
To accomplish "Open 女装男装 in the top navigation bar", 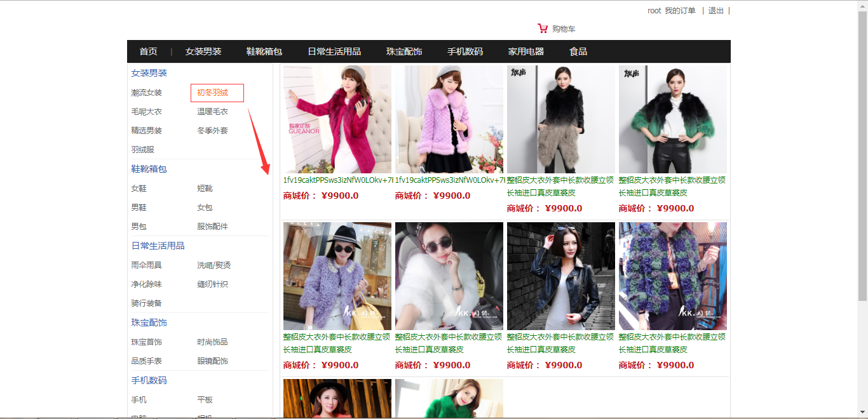I will [203, 51].
